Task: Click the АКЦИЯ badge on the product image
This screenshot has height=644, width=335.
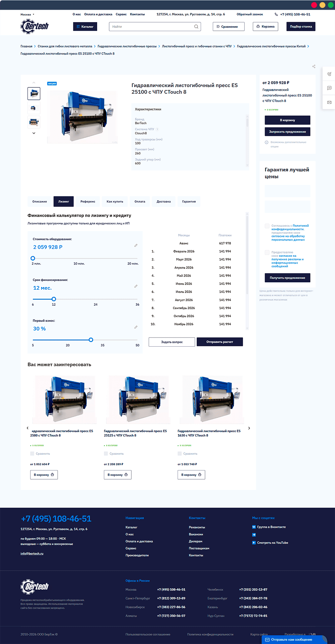Action: click(52, 83)
